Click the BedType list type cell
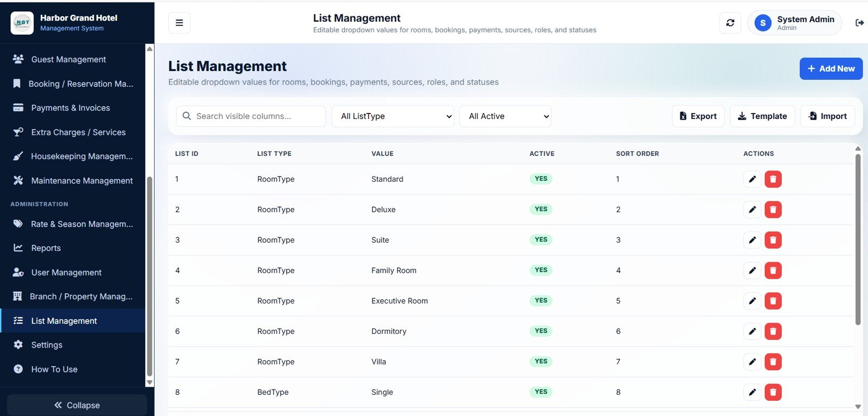 click(273, 392)
